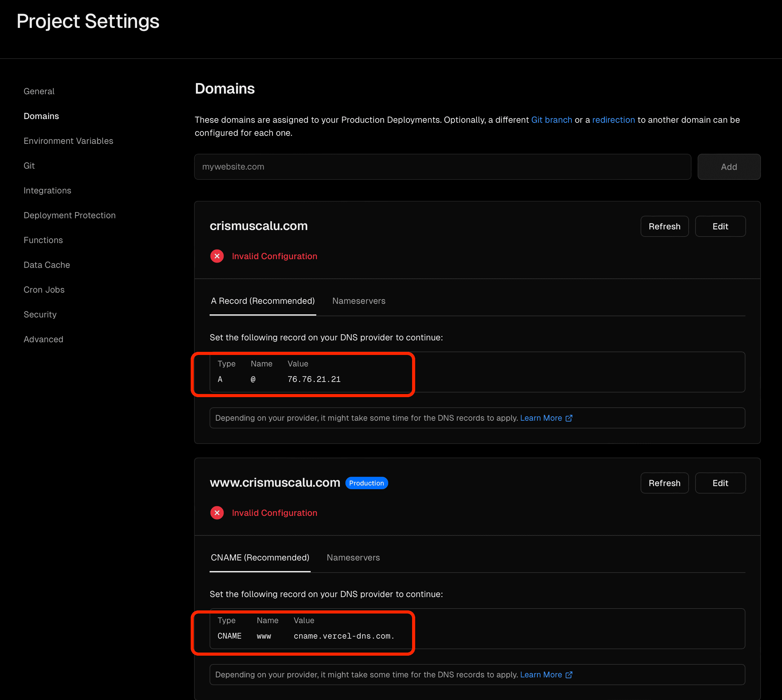Viewport: 782px width, 700px height.
Task: Click external link icon in second DNS note
Action: coord(569,675)
